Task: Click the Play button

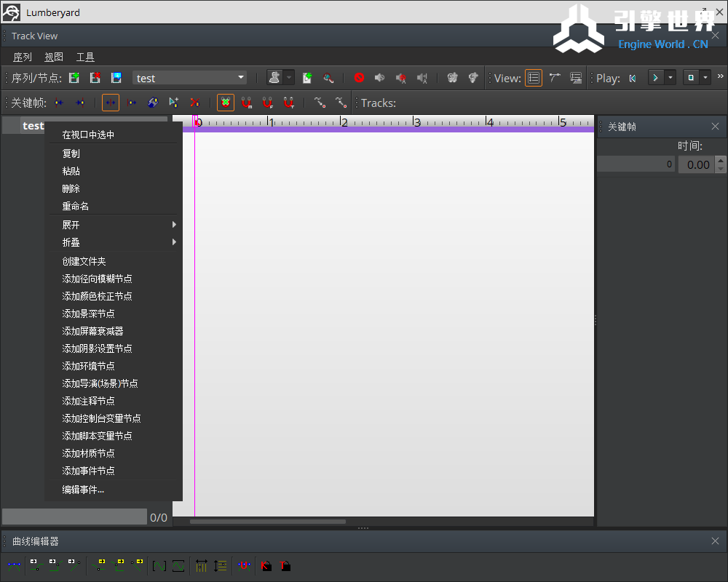Action: pos(655,78)
